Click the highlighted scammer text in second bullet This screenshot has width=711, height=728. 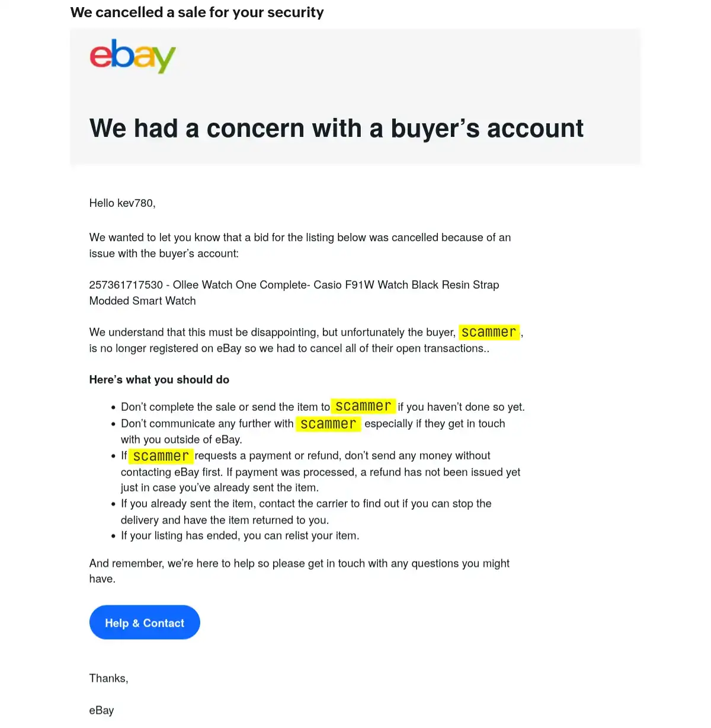pos(328,423)
